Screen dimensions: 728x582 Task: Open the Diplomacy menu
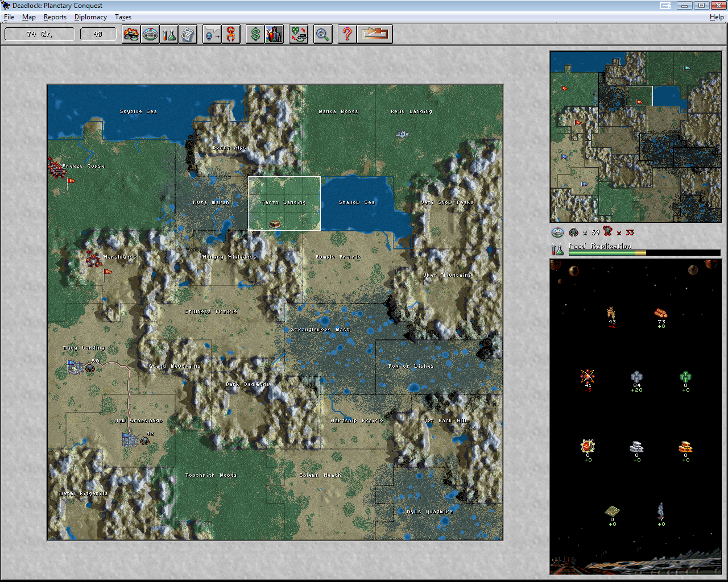point(90,17)
